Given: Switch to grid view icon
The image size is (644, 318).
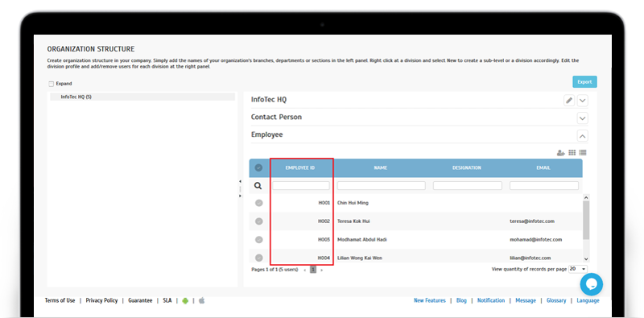Looking at the screenshot, I should click(x=572, y=152).
